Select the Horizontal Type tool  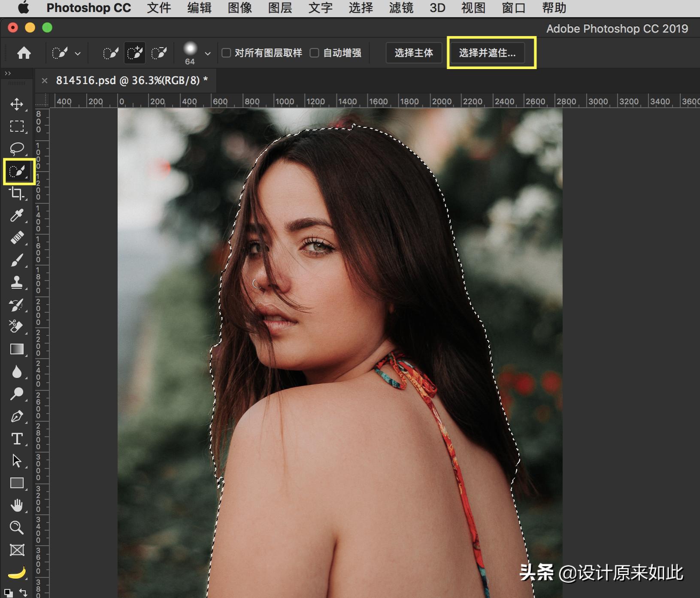pyautogui.click(x=17, y=438)
